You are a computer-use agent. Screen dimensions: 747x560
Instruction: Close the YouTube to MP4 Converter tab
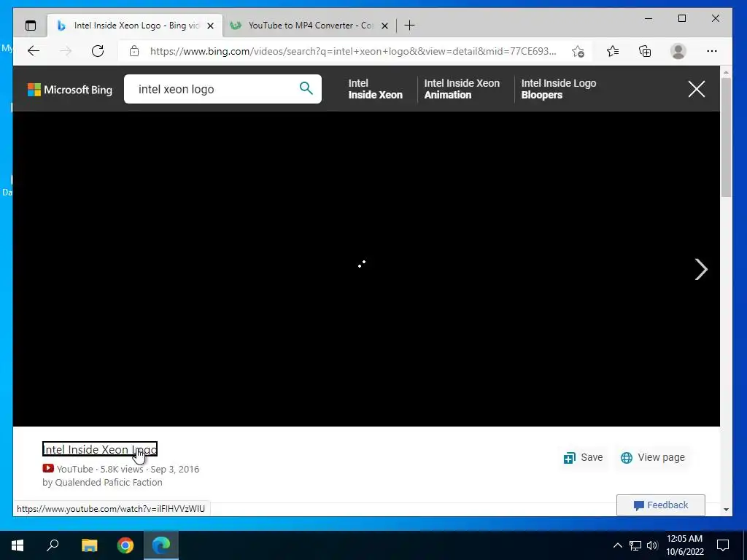(384, 26)
